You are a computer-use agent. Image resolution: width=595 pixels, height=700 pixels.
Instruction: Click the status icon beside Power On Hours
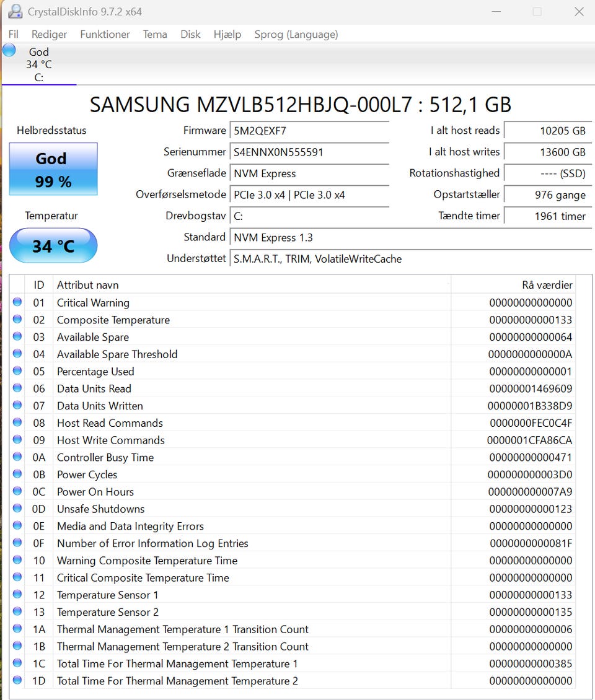click(x=17, y=491)
